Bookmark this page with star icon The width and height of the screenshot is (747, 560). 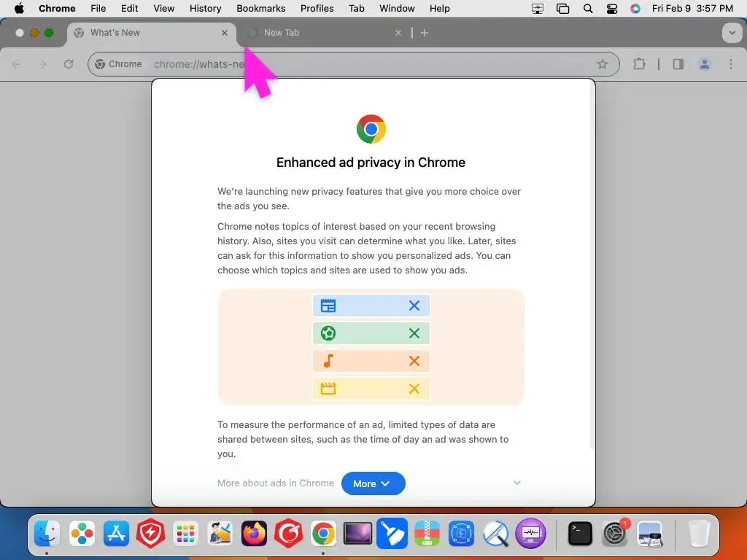click(x=602, y=64)
